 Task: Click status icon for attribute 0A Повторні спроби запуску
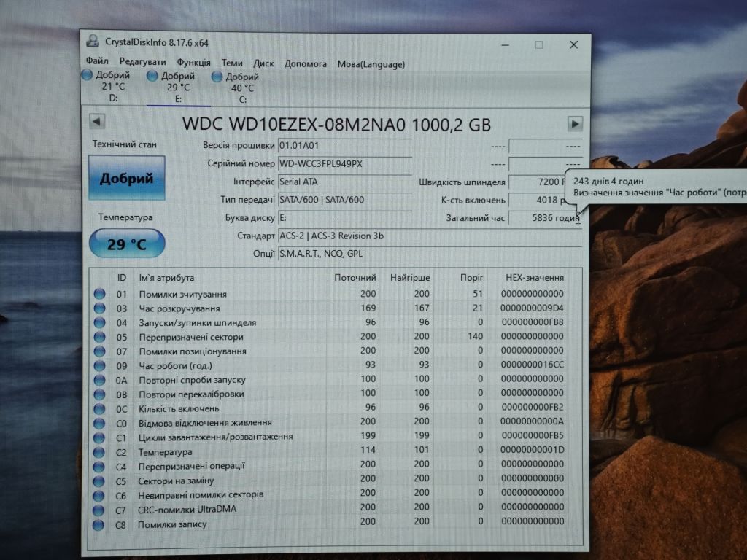click(99, 380)
